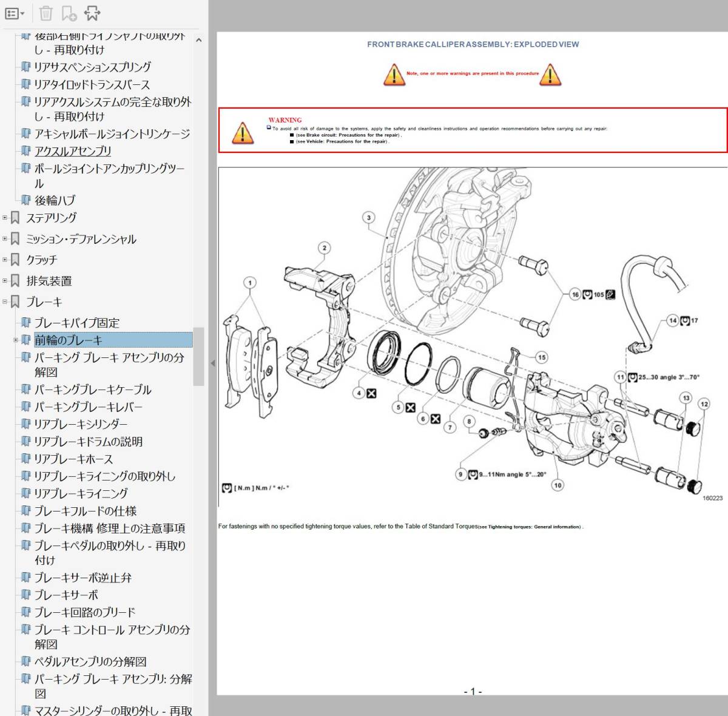728x716 pixels.
Task: Follow the Brake circuit precautions link
Action: coord(348,135)
